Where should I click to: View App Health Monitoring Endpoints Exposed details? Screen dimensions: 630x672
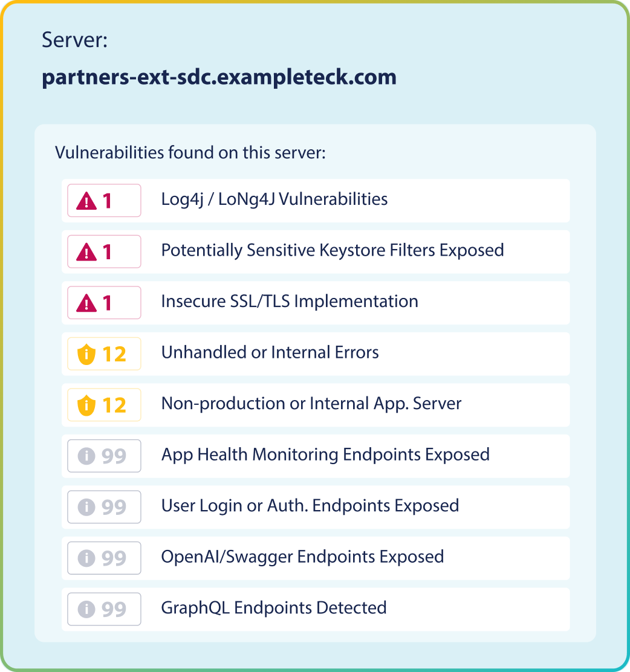pos(325,454)
